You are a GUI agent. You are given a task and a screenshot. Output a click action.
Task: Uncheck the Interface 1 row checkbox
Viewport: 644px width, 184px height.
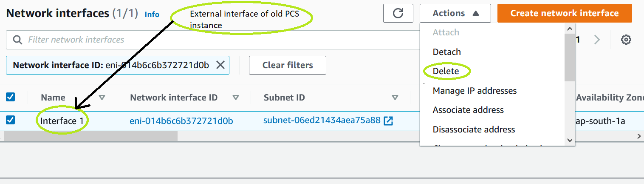[11, 120]
